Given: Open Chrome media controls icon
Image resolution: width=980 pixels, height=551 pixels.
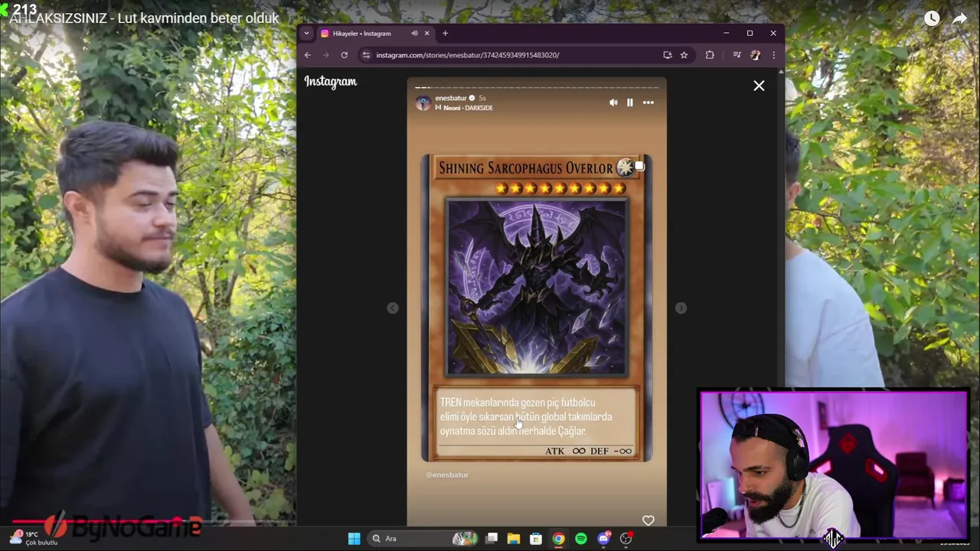Looking at the screenshot, I should (737, 55).
